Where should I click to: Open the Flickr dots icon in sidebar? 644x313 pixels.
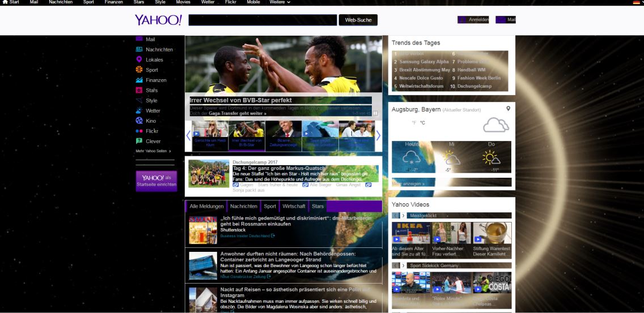click(x=139, y=131)
